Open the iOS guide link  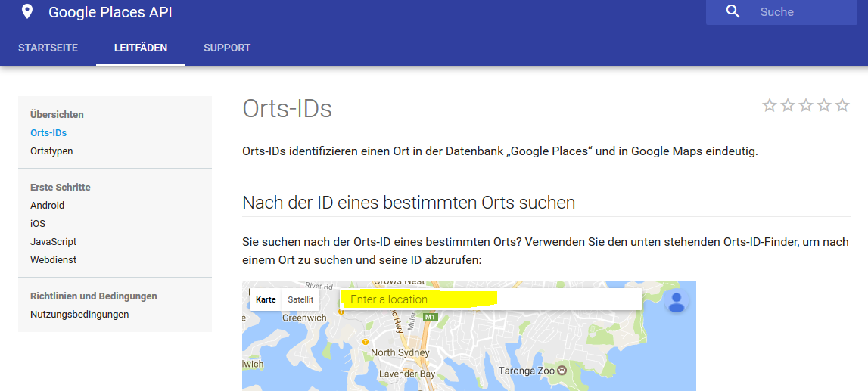point(38,223)
